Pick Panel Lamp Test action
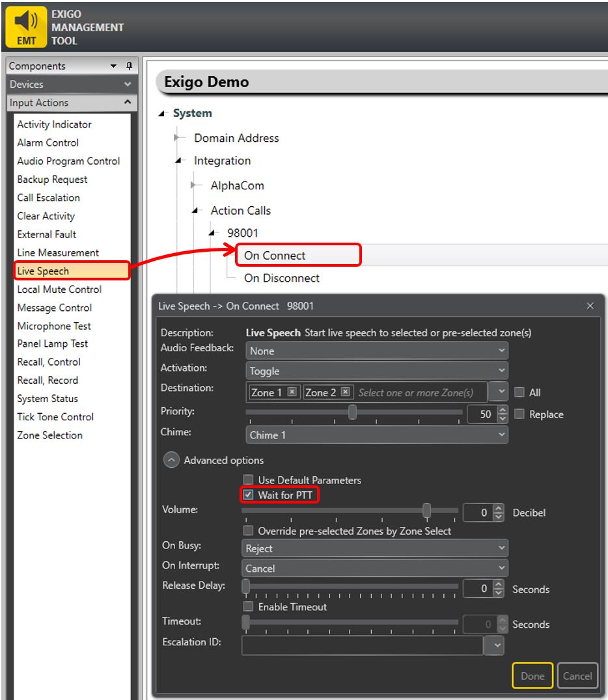Image resolution: width=608 pixels, height=700 pixels. (x=53, y=343)
